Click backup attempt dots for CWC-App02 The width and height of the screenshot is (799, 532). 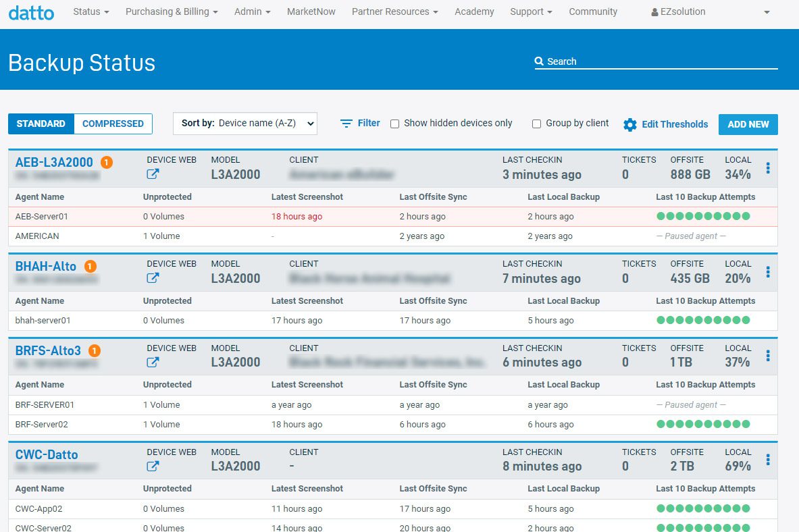703,508
